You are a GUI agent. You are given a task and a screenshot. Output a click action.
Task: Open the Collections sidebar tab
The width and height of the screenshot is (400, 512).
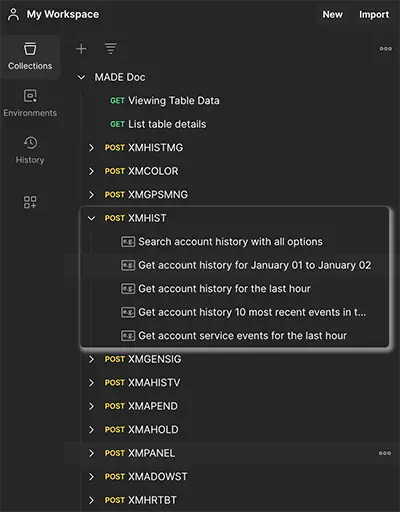pyautogui.click(x=30, y=57)
